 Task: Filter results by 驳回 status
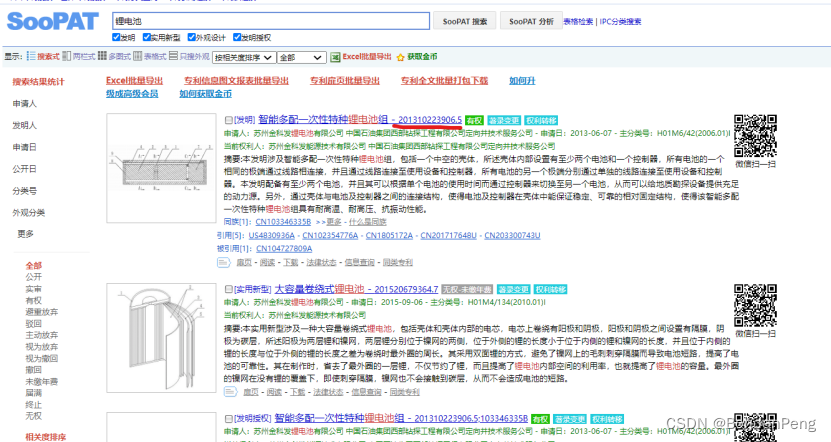[33, 324]
